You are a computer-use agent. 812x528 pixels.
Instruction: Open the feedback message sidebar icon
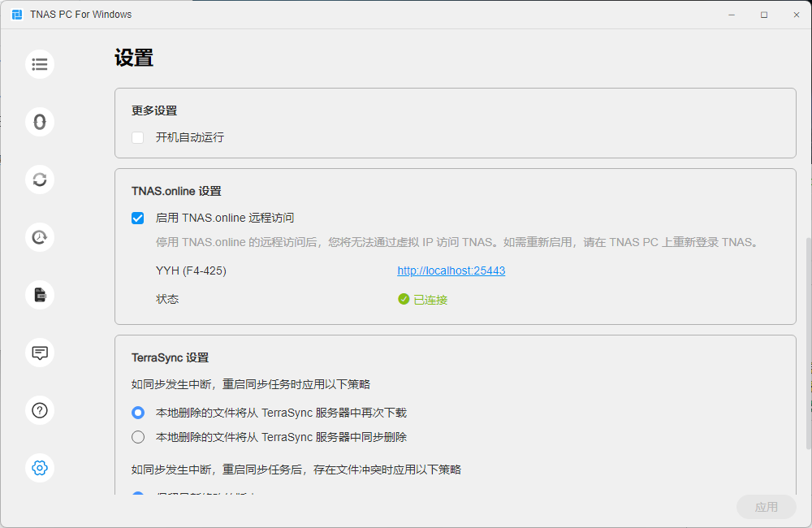(x=40, y=353)
